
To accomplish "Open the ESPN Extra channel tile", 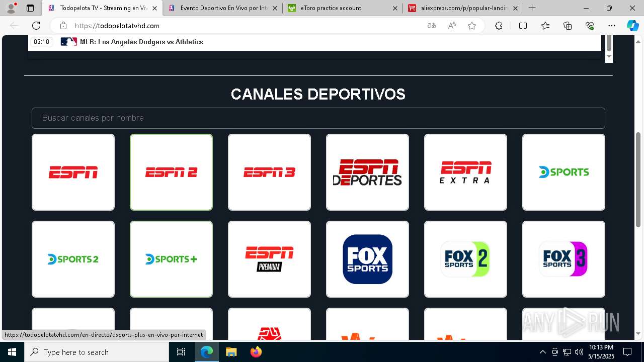I will [465, 172].
